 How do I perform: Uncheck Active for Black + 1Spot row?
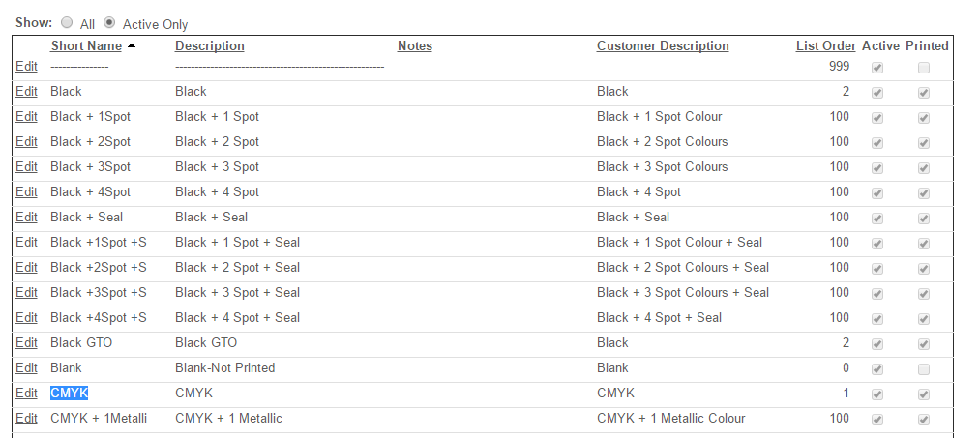[877, 117]
